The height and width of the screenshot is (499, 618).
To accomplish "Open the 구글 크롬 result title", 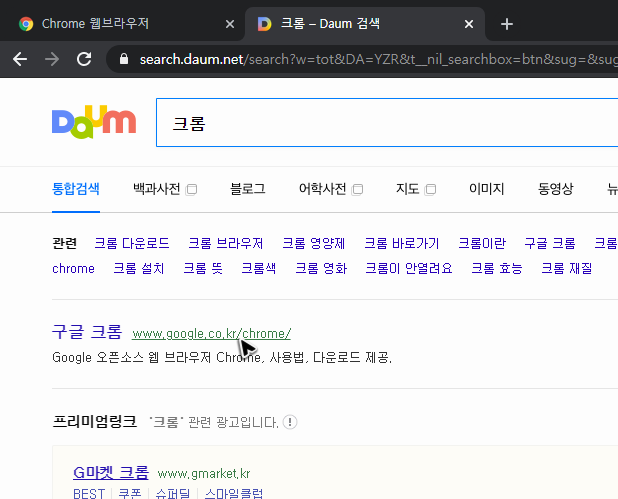I will pos(87,332).
